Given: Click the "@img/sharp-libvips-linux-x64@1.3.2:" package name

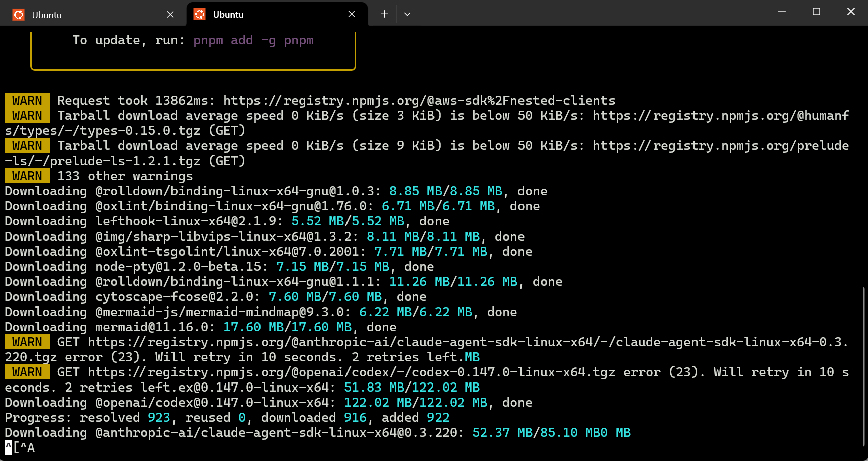Looking at the screenshot, I should pos(227,237).
